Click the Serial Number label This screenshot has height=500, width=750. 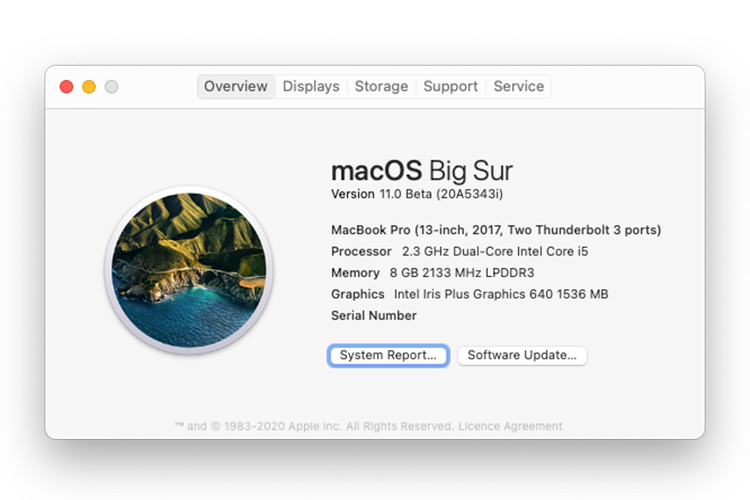point(374,316)
